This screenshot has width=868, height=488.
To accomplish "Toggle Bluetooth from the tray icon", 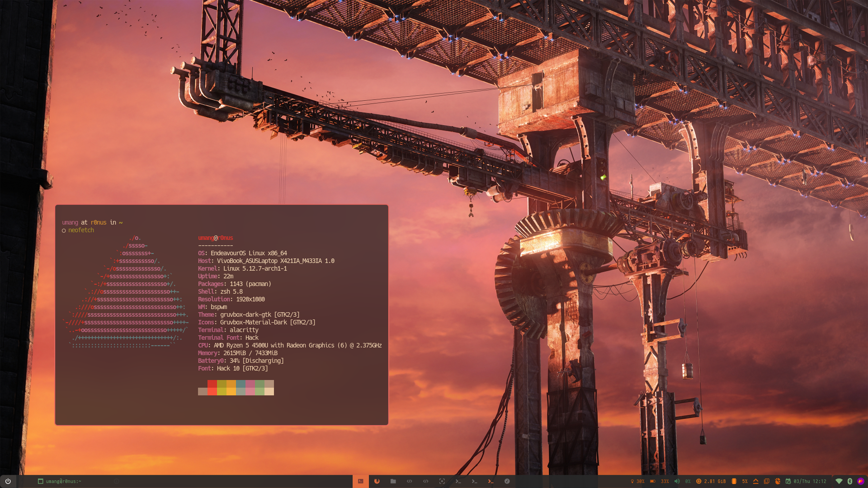I will [849, 481].
